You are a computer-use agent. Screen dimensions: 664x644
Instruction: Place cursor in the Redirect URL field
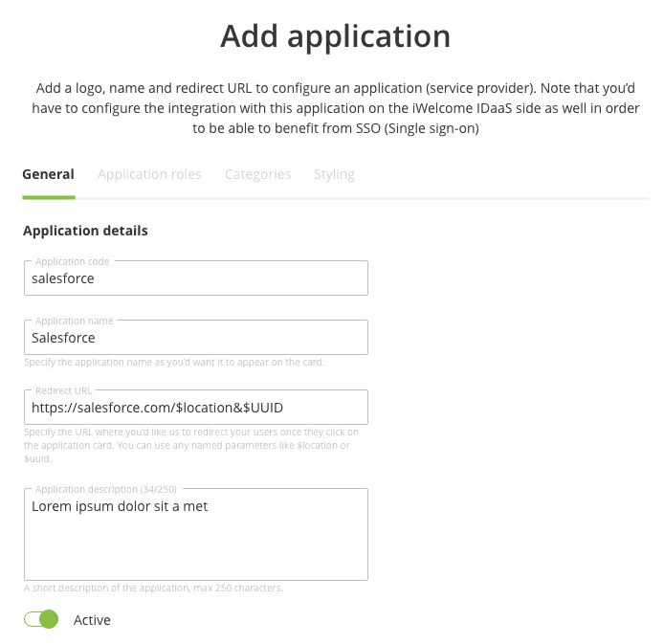(x=195, y=408)
